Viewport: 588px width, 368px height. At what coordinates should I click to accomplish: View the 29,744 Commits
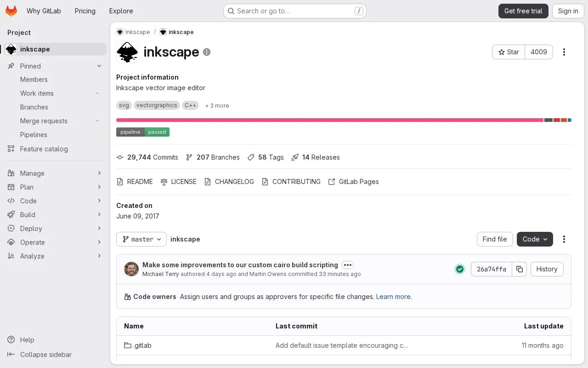click(x=147, y=157)
